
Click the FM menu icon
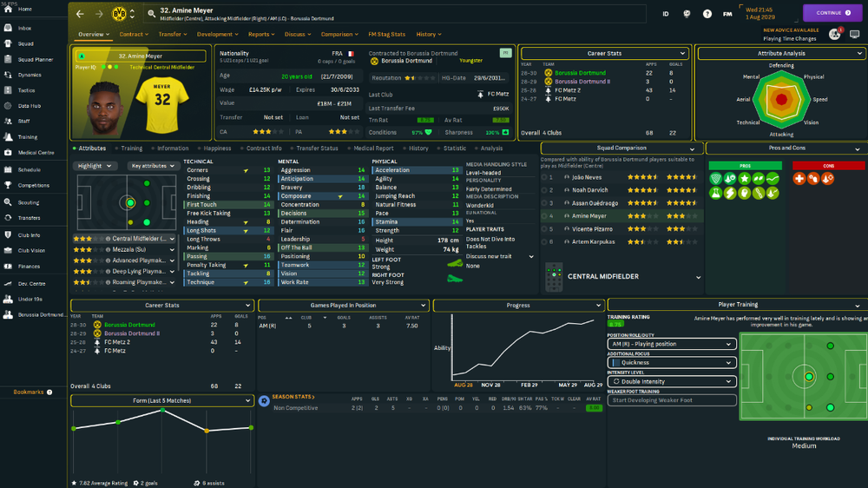click(x=727, y=14)
